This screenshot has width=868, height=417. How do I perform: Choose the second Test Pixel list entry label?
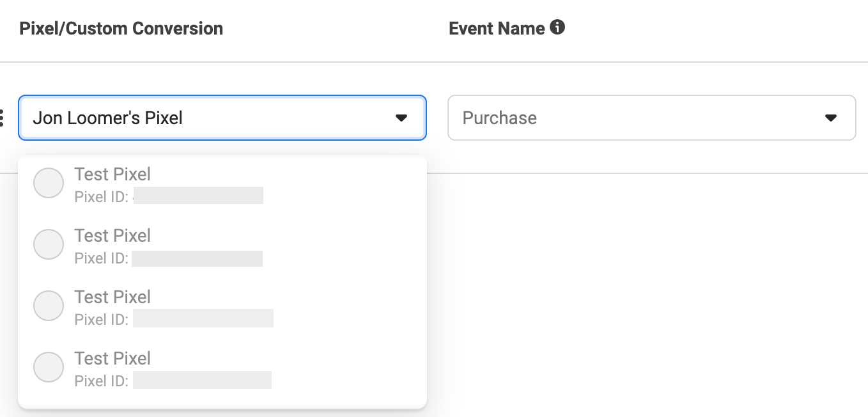[x=112, y=235]
